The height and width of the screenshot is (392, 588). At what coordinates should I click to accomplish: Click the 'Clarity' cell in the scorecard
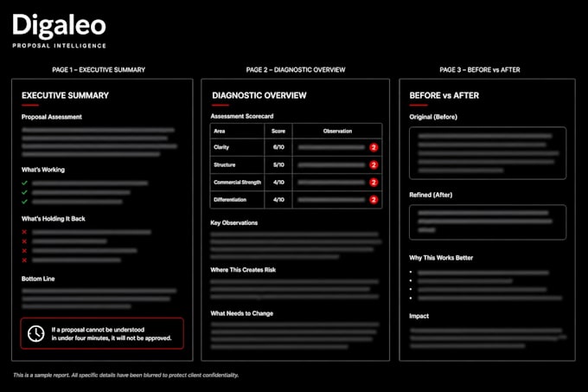221,147
